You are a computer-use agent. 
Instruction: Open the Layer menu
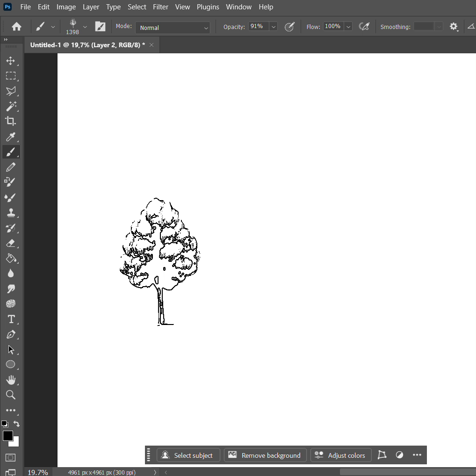click(91, 7)
